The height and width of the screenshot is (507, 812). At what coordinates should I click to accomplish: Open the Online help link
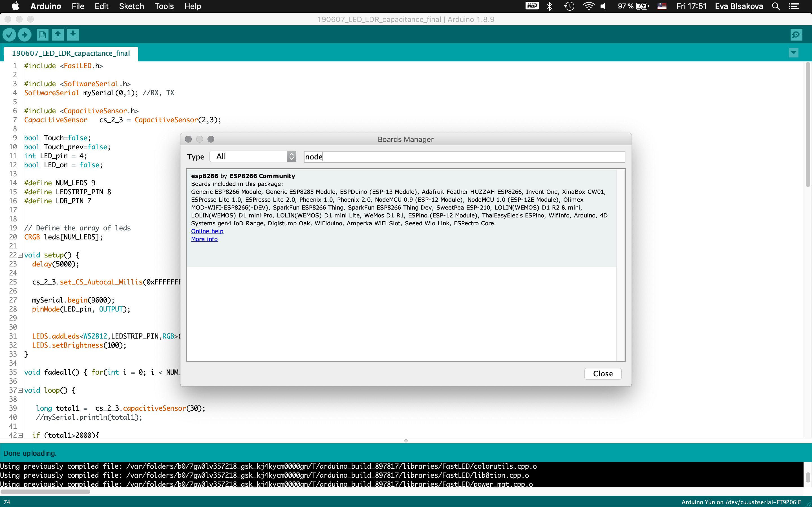click(x=207, y=231)
